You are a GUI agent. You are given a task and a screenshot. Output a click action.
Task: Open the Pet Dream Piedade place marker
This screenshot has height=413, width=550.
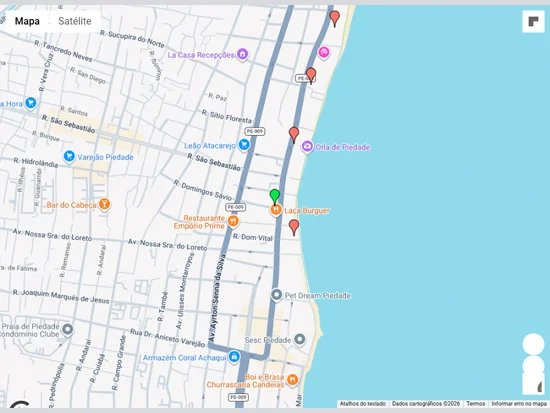[276, 295]
